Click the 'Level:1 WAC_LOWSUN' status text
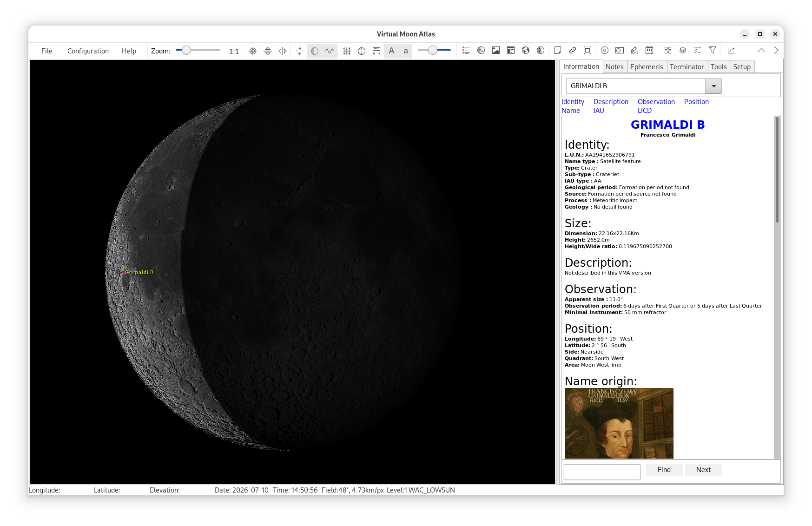 point(421,490)
